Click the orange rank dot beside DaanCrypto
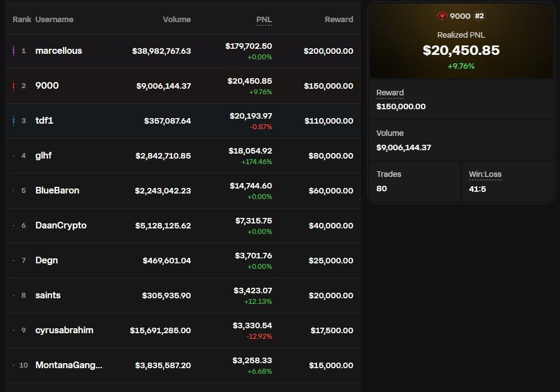Viewport: 560px width, 392px height. 13,226
